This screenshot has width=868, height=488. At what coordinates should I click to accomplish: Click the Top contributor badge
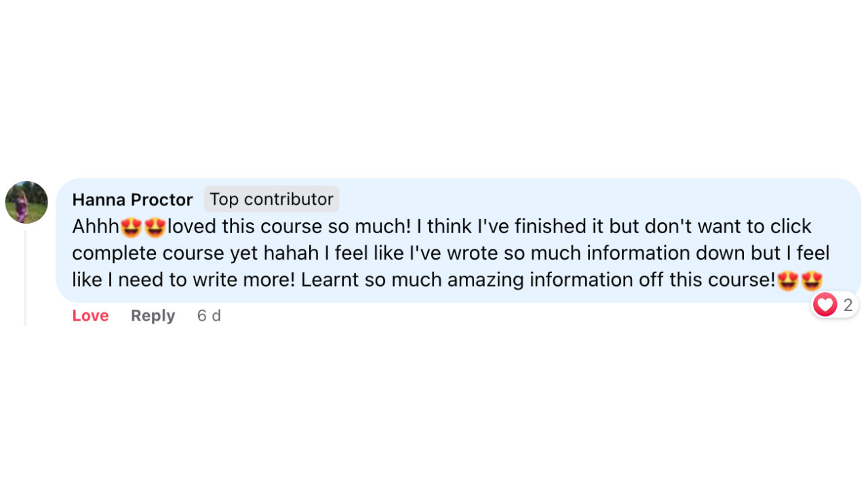[x=271, y=199]
